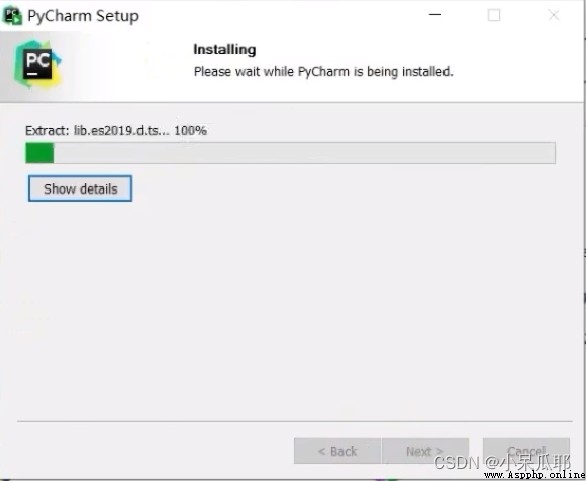Click the empty grey part of the progress bar

click(305, 153)
